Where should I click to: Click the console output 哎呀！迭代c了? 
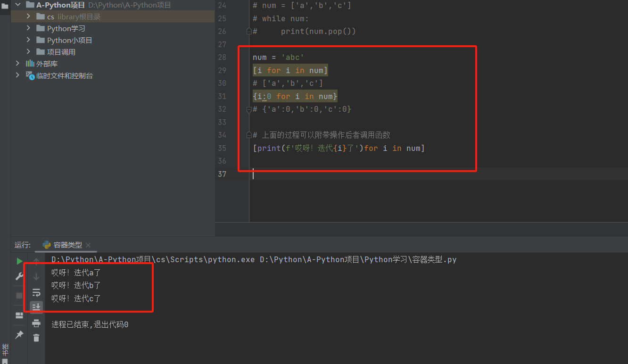tap(76, 298)
